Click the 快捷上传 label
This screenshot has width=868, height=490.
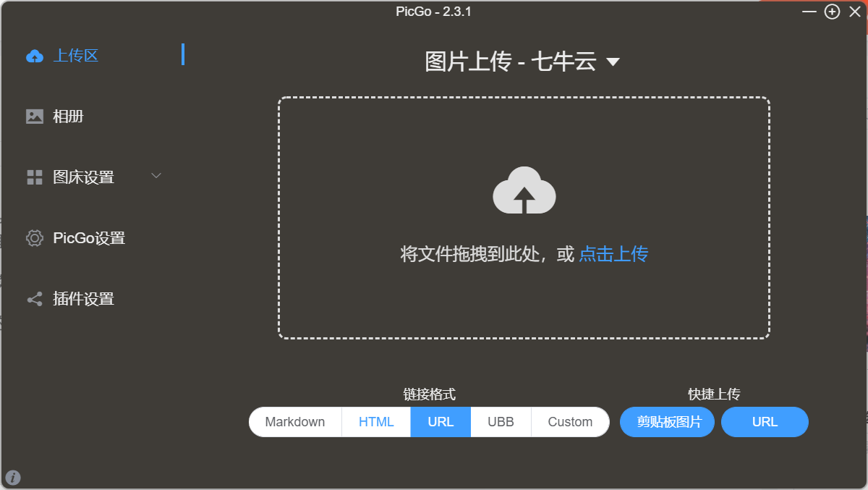tap(714, 394)
